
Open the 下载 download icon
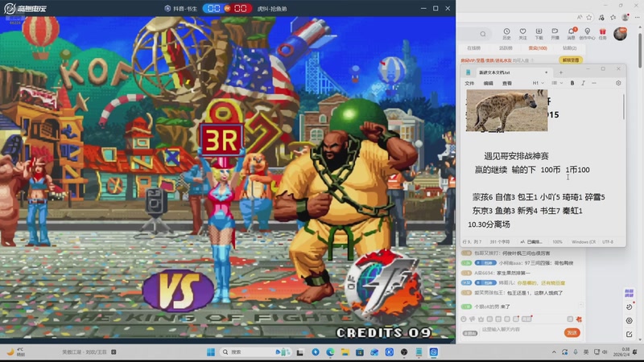click(539, 34)
